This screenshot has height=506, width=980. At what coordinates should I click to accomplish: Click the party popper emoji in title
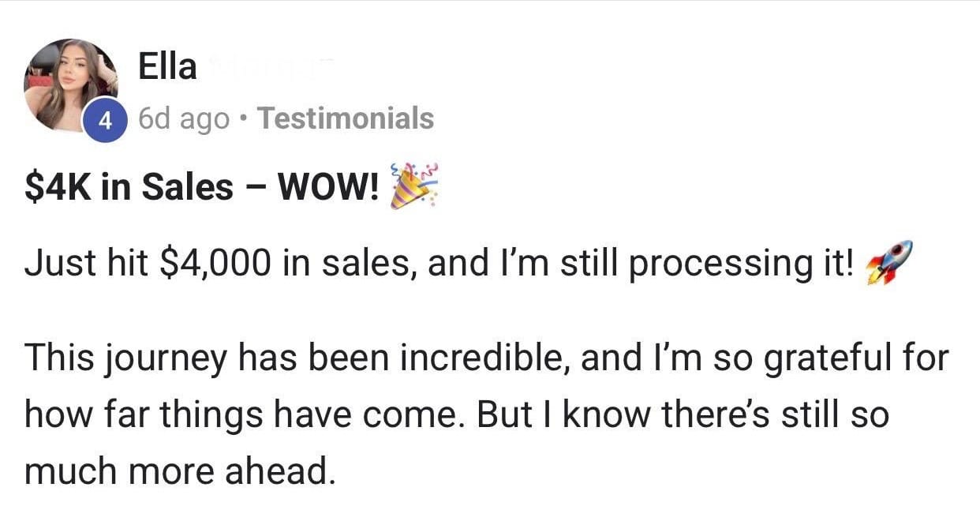click(x=413, y=186)
